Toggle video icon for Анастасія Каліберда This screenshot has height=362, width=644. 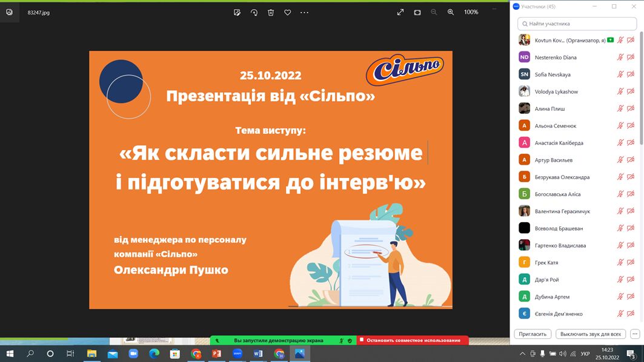click(x=631, y=143)
